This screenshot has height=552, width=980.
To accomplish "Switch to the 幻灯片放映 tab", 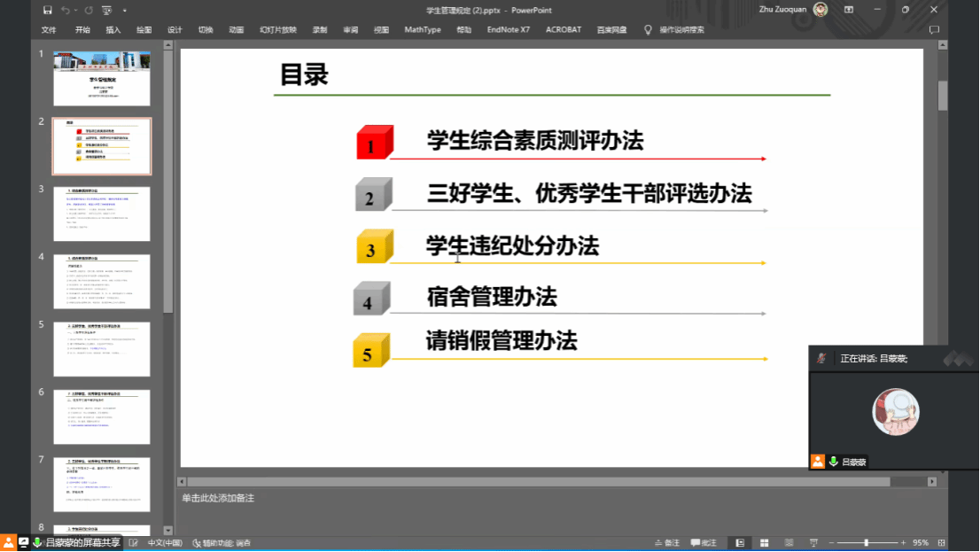I will click(x=277, y=29).
